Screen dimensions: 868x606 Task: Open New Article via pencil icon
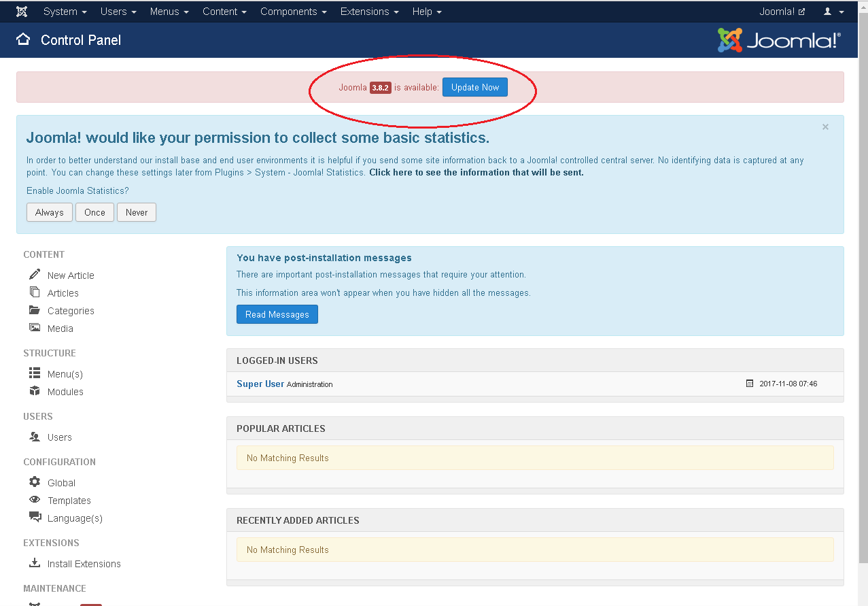click(x=35, y=274)
